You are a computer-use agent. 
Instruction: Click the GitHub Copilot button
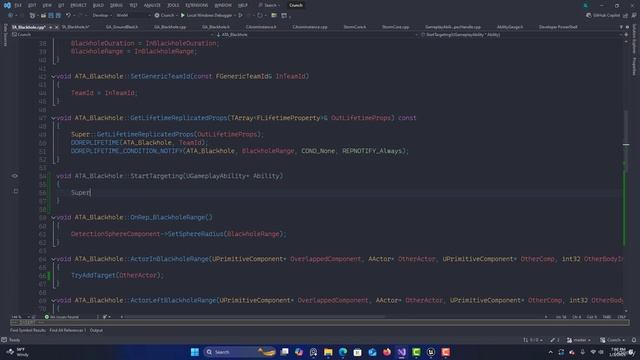(603, 16)
